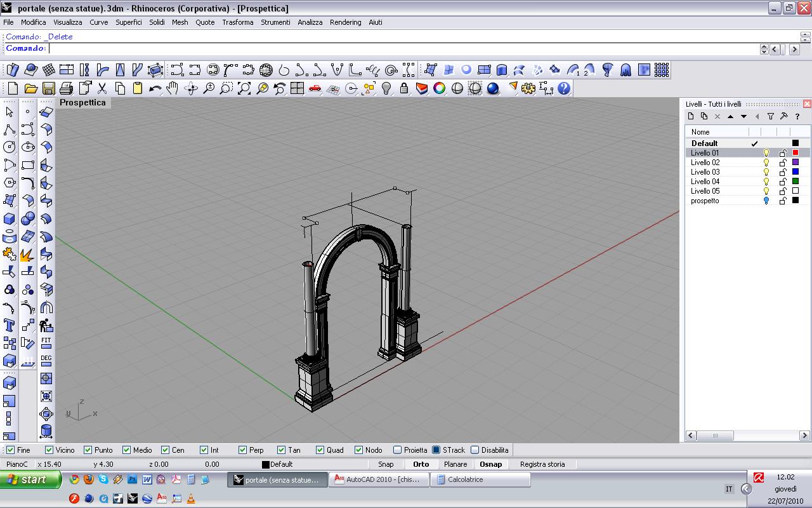Select the Circle tool in left toolbar
Screen dimensions: 812x508
click(10, 147)
